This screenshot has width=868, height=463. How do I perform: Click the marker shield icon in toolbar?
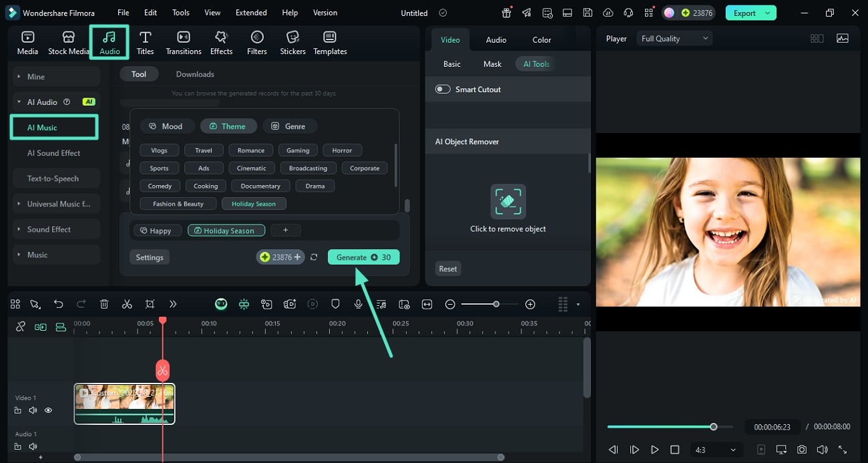[x=336, y=304]
